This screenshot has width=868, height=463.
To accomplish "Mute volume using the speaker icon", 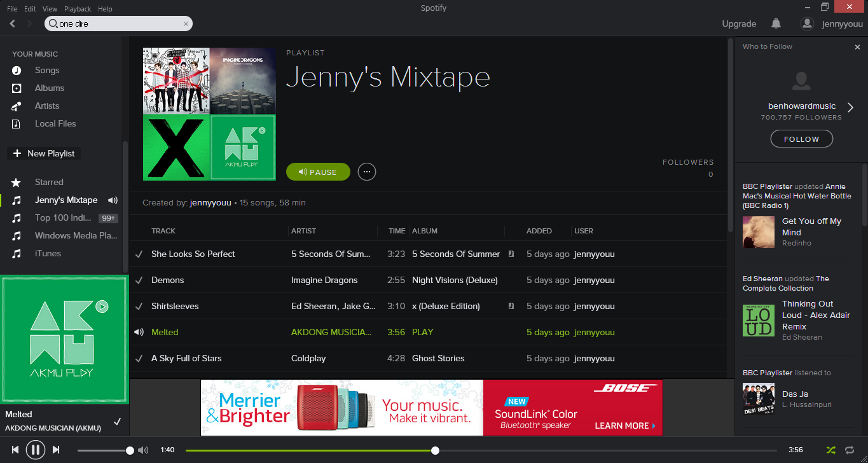I will [143, 450].
